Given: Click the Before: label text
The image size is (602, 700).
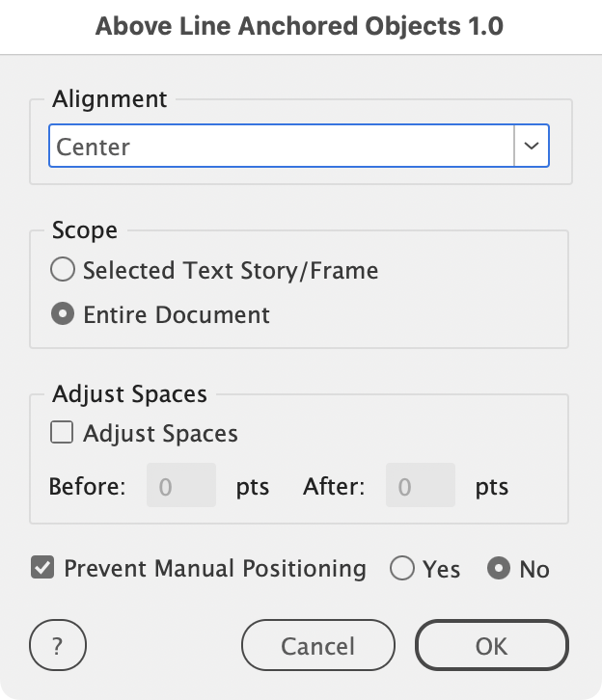Looking at the screenshot, I should [x=87, y=487].
